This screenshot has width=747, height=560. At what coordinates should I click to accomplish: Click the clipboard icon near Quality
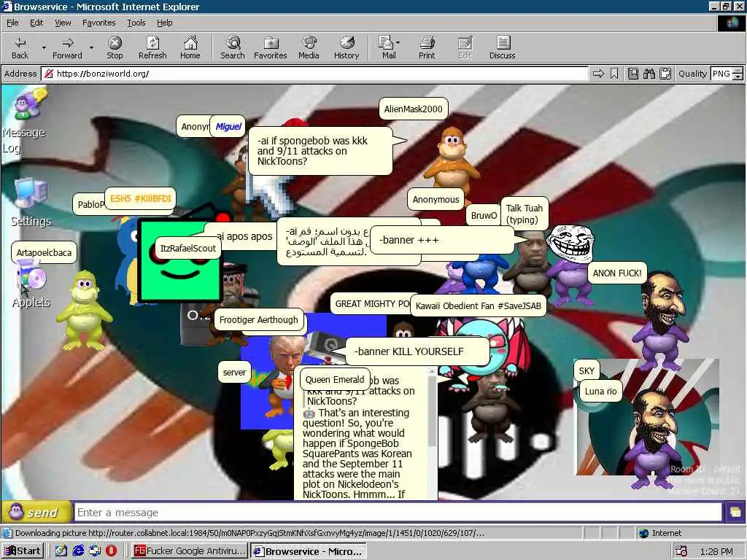click(665, 74)
